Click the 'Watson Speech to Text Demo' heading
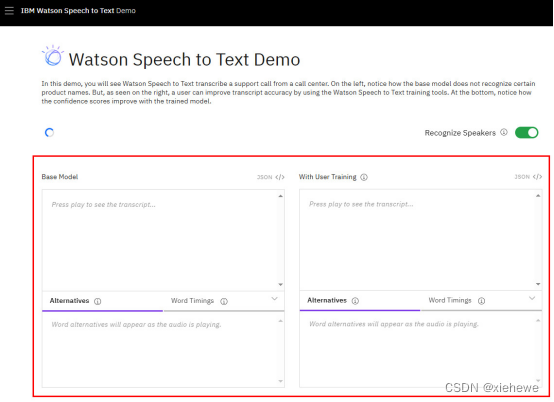Screen dimensions: 554x402 [x=184, y=60]
